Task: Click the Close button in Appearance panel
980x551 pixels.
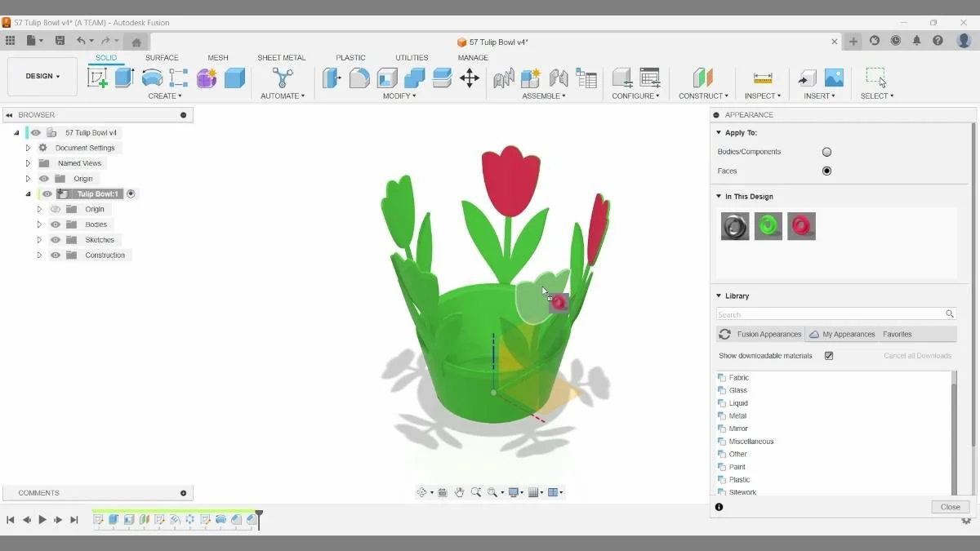Action: tap(949, 506)
